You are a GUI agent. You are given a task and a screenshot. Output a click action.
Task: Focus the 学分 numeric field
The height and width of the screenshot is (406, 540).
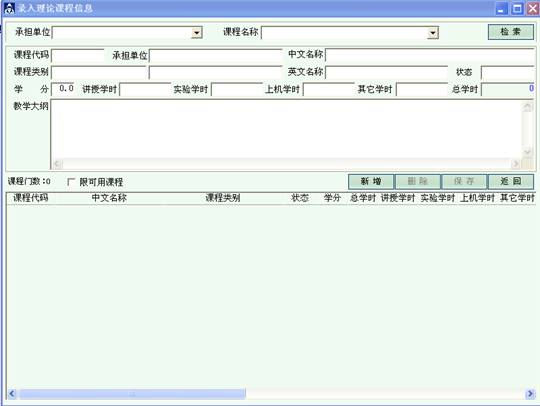(63, 89)
